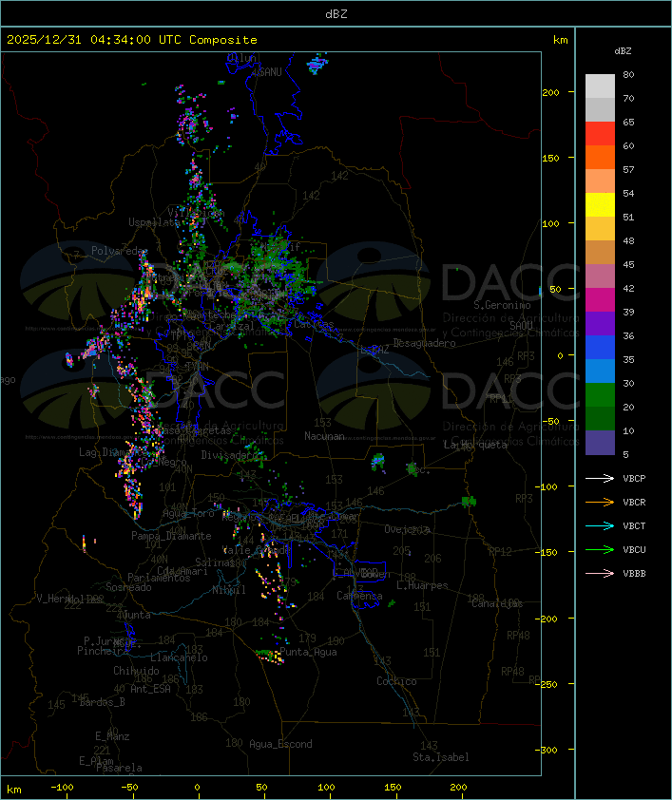
Task: Click the -250 tick on vertical axis
Action: 548,684
